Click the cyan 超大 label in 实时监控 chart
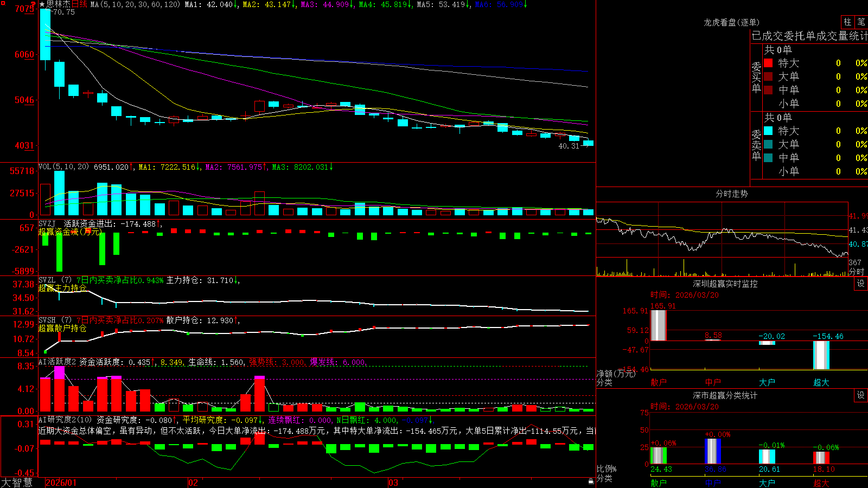868x488 pixels. tap(821, 382)
